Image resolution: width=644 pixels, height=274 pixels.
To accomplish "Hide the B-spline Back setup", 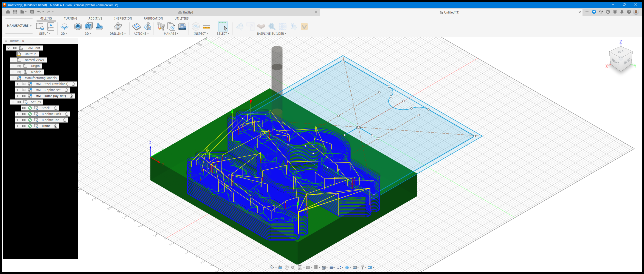I will click(24, 114).
